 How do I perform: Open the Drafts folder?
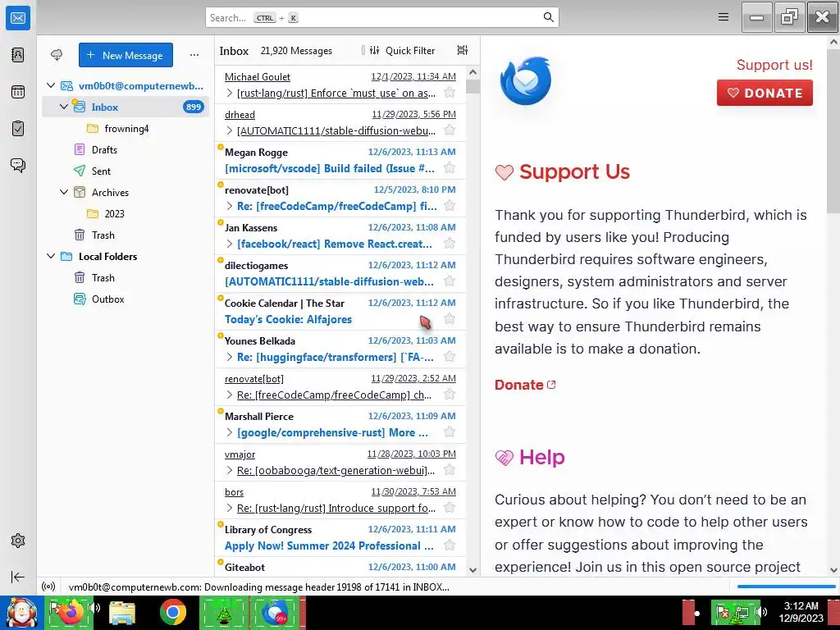pos(126,149)
